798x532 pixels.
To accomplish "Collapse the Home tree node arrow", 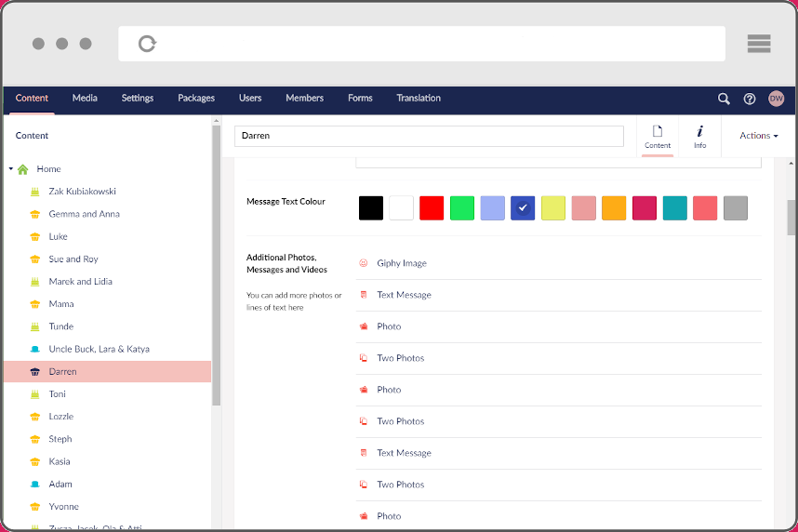I will point(11,169).
